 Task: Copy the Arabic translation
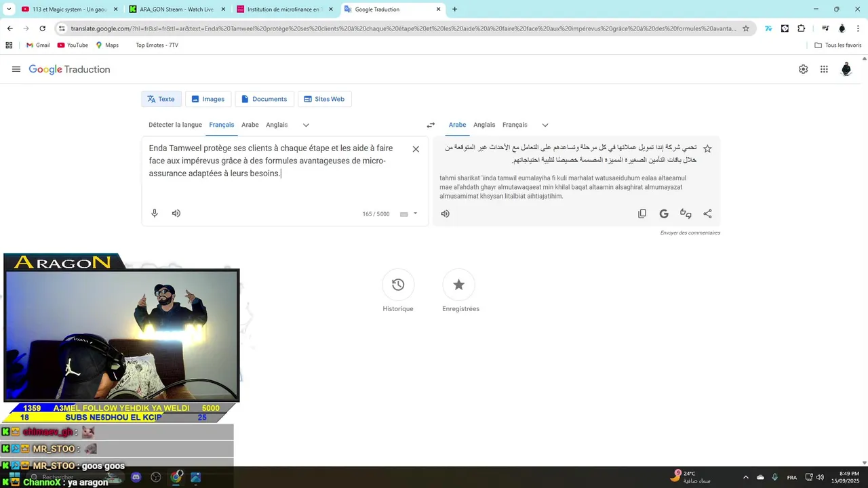(x=642, y=213)
